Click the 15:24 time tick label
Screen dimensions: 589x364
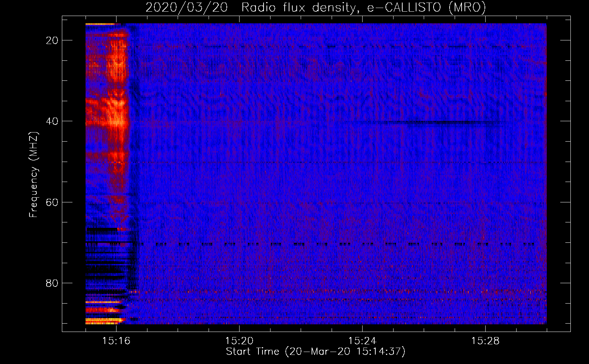[362, 341]
